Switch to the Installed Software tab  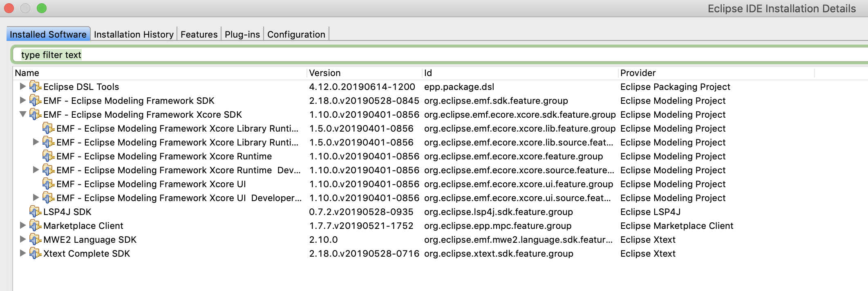[x=48, y=34]
